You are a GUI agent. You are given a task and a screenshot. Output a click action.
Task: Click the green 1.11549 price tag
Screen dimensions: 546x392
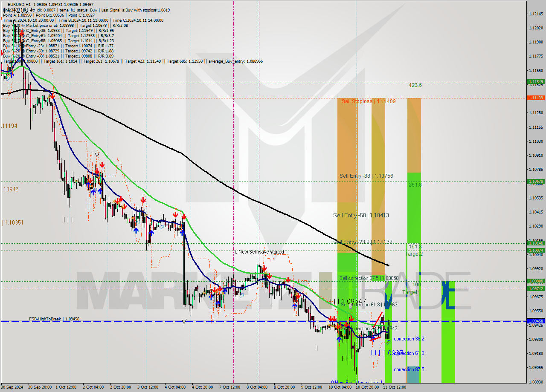tap(536, 81)
